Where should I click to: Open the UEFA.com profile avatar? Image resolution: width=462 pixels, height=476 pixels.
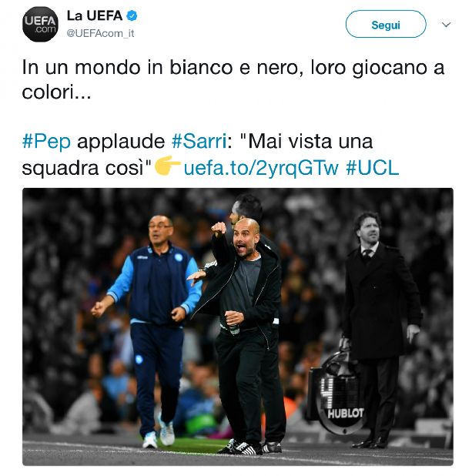click(x=40, y=25)
